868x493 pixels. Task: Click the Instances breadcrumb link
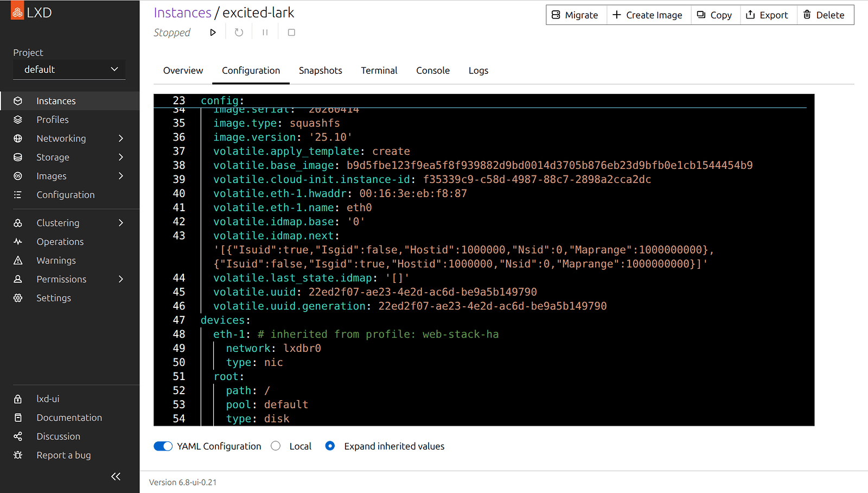click(182, 12)
